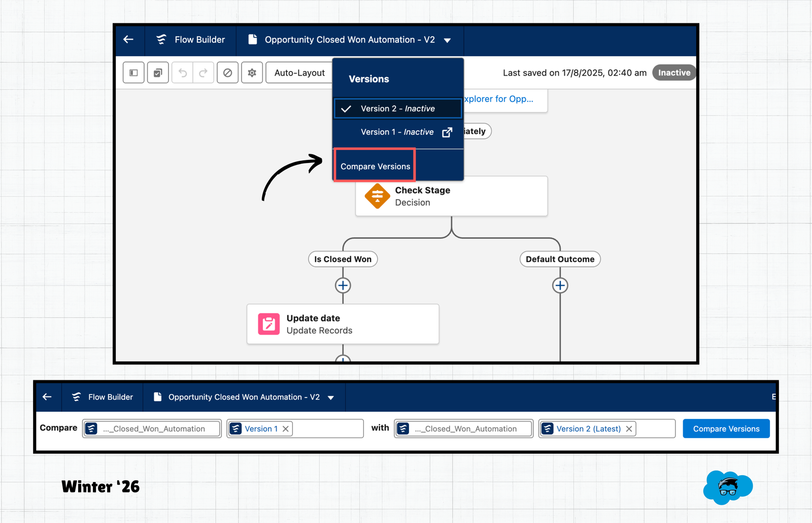Click the Update date record icon
This screenshot has height=523, width=812.
[x=269, y=324]
